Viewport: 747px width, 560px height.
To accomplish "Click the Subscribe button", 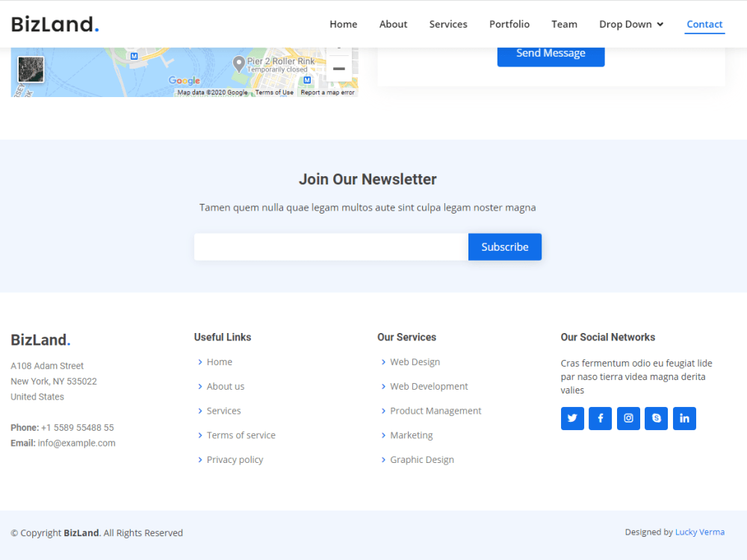I will [504, 246].
